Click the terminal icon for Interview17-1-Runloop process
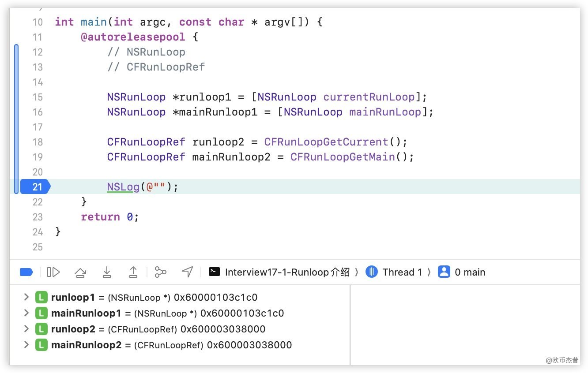588x373 pixels. tap(215, 272)
